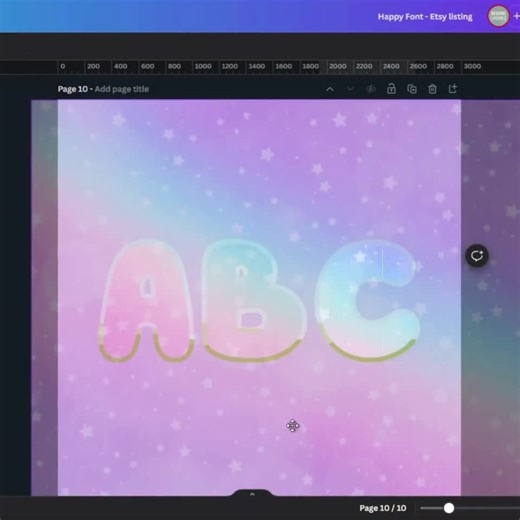Open Page 10 / 10 page indicator
This screenshot has height=520, width=520.
(383, 508)
